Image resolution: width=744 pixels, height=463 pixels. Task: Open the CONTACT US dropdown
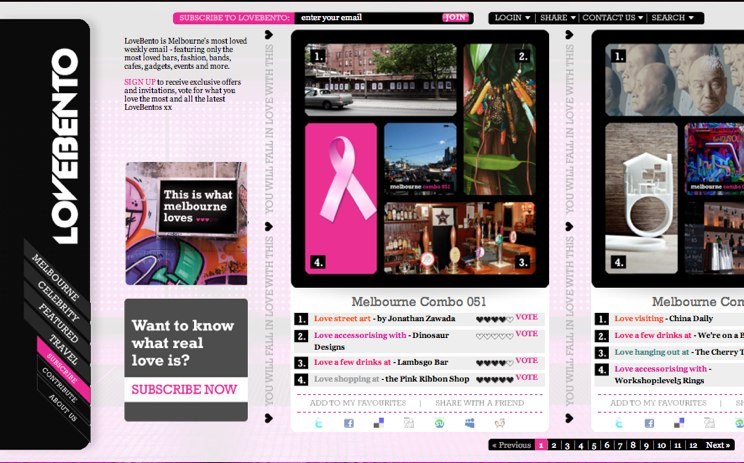tap(613, 18)
